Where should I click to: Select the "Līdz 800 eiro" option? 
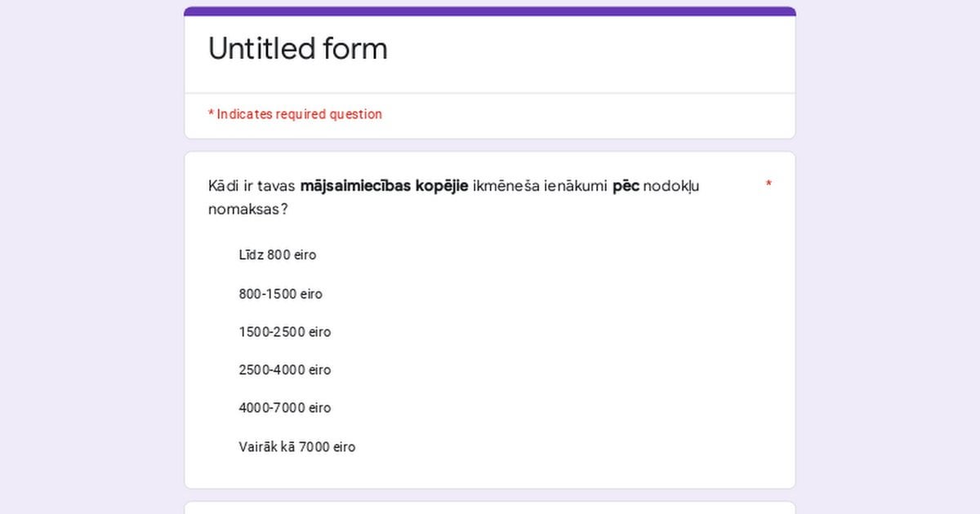(x=277, y=255)
